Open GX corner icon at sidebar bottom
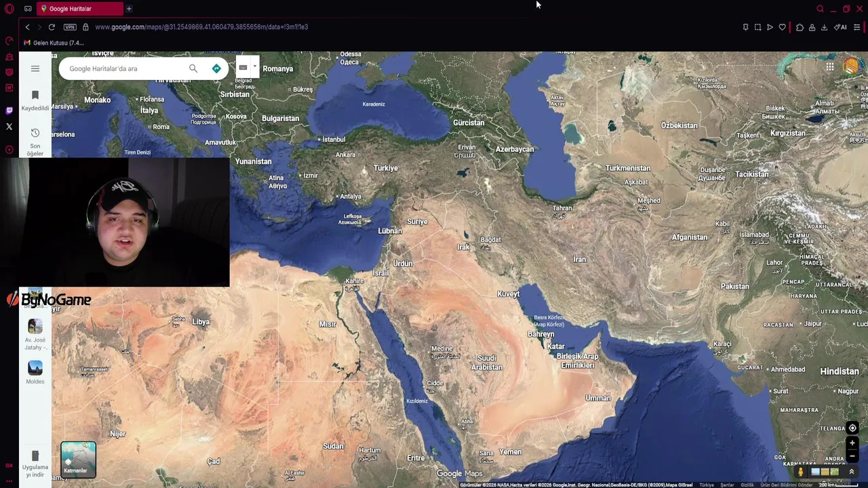868x488 pixels. click(x=9, y=466)
